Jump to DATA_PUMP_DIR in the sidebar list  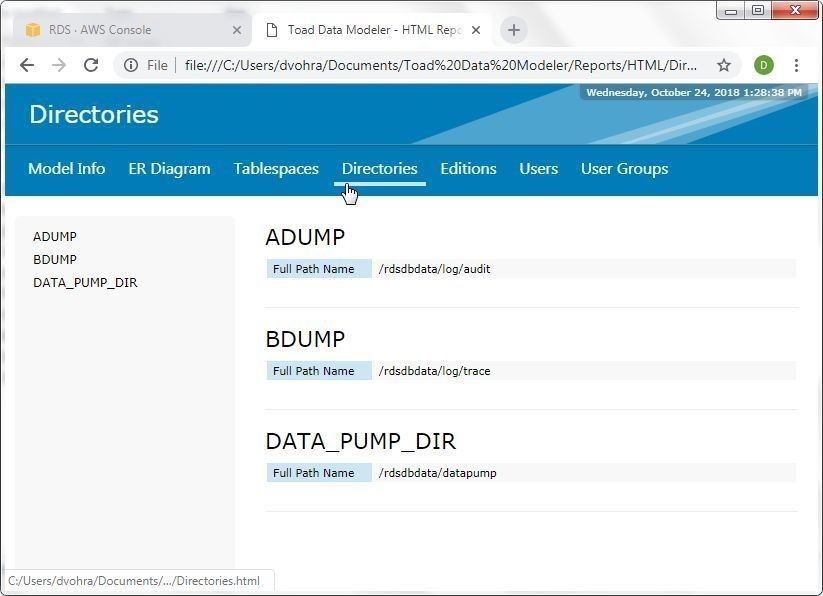coord(85,283)
